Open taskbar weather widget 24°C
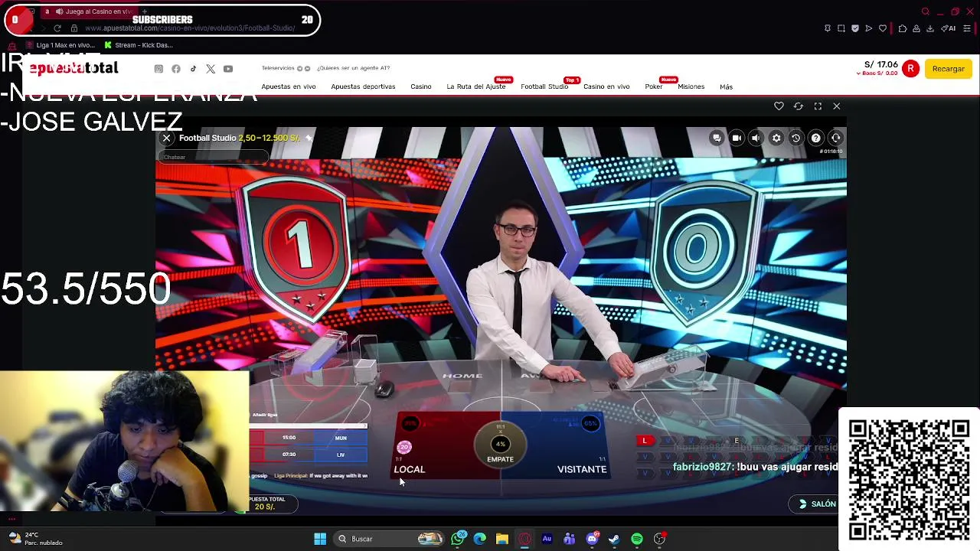Viewport: 980px width, 551px height. point(34,539)
